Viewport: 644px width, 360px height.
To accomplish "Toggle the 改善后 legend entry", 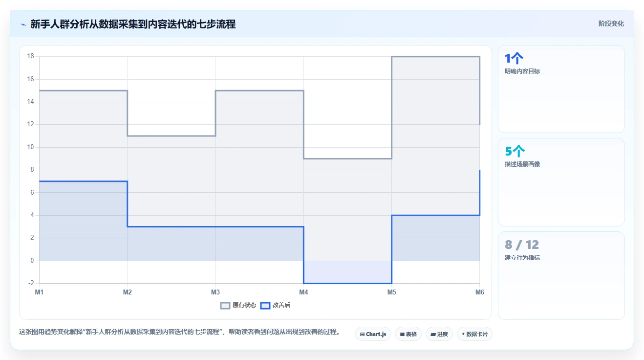I will coord(275,305).
